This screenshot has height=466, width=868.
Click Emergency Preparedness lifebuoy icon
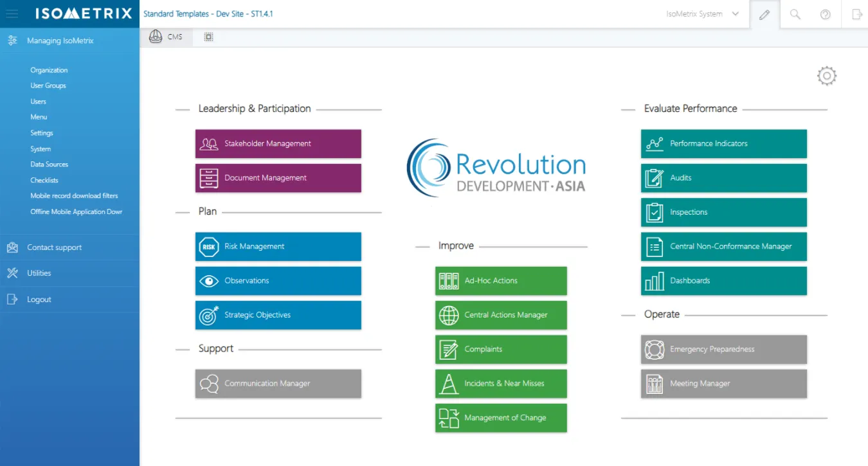click(655, 350)
